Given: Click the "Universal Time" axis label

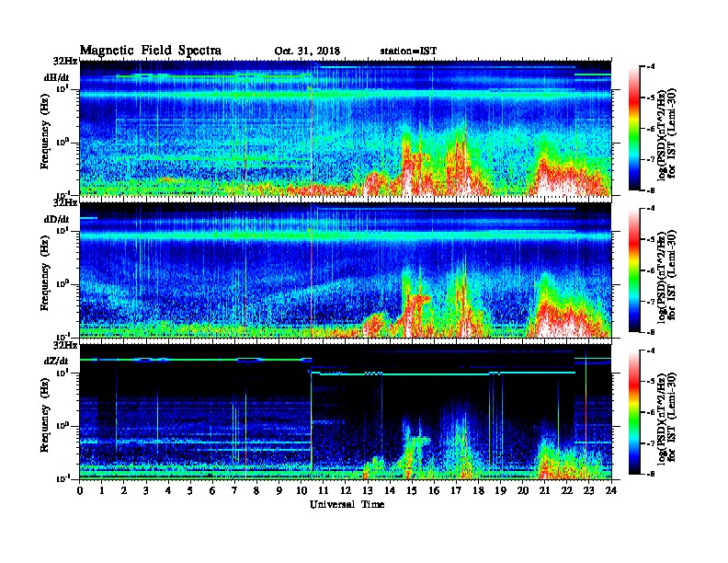Looking at the screenshot, I should (347, 504).
